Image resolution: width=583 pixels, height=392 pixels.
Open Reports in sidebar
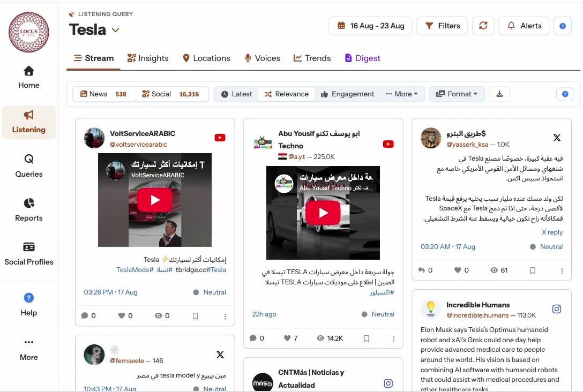click(x=28, y=210)
